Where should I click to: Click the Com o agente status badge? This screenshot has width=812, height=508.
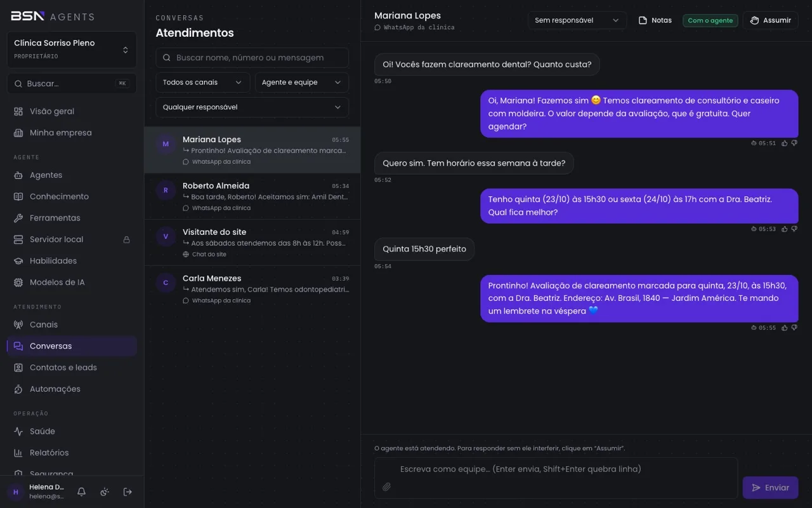[710, 20]
